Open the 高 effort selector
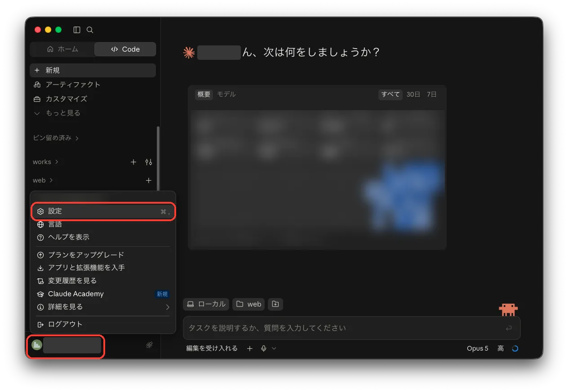Viewport: 568px width, 392px height. [501, 348]
